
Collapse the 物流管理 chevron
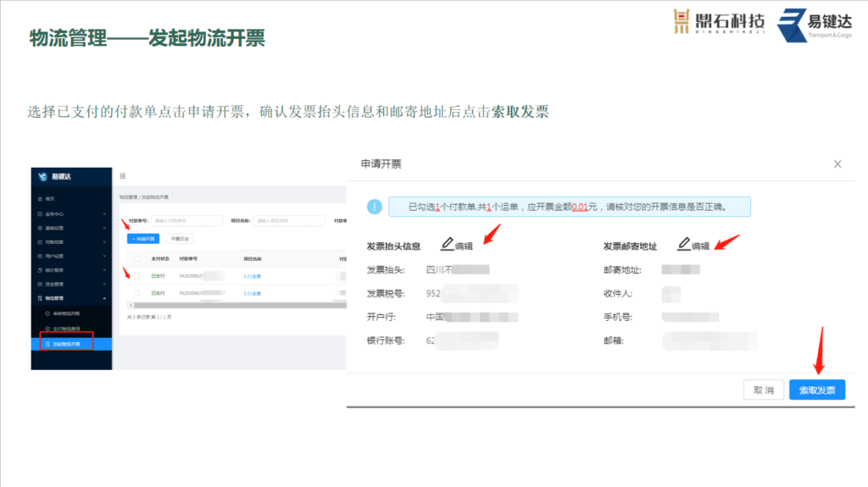click(x=104, y=298)
